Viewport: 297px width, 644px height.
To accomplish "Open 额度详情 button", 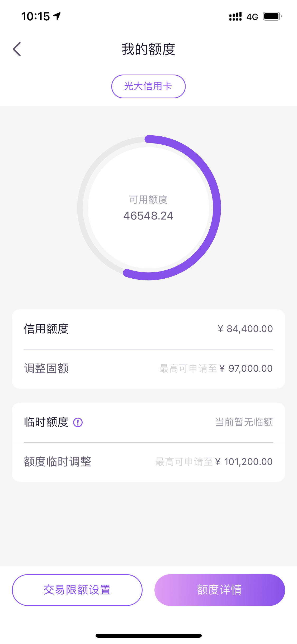I will coord(220,590).
